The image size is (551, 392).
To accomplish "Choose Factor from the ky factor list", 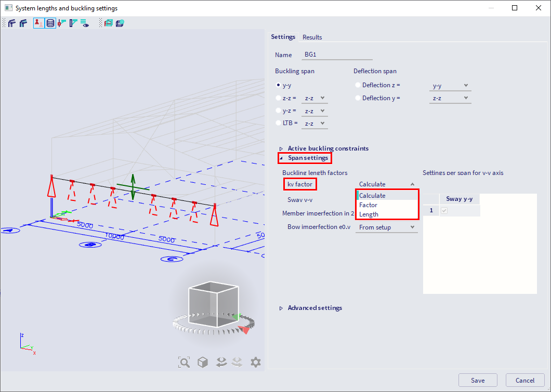I will [x=369, y=205].
